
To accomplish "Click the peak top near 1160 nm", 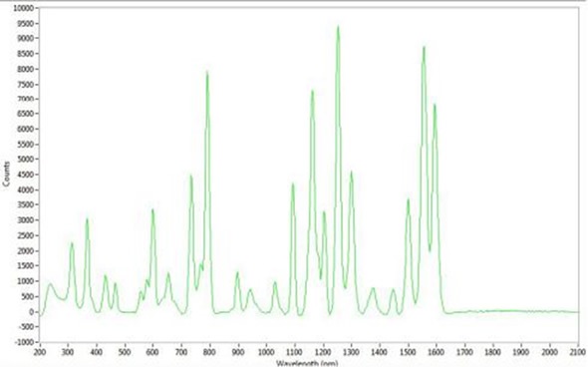I will click(312, 91).
